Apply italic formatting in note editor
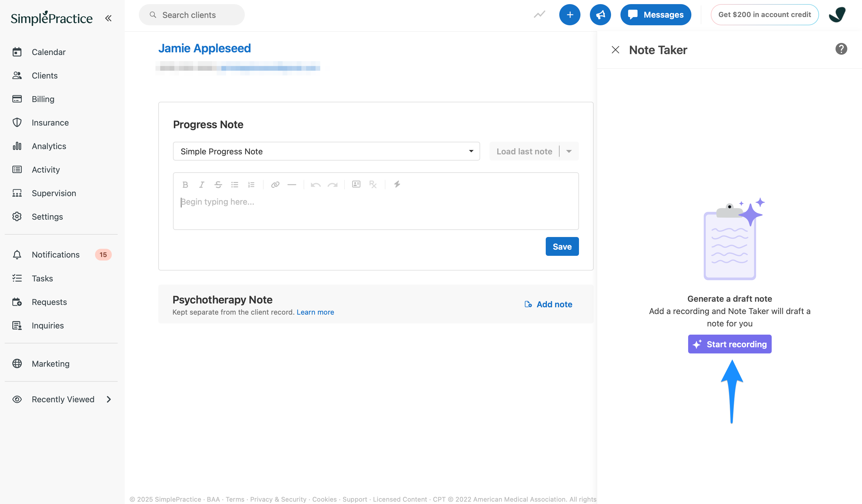 202,185
